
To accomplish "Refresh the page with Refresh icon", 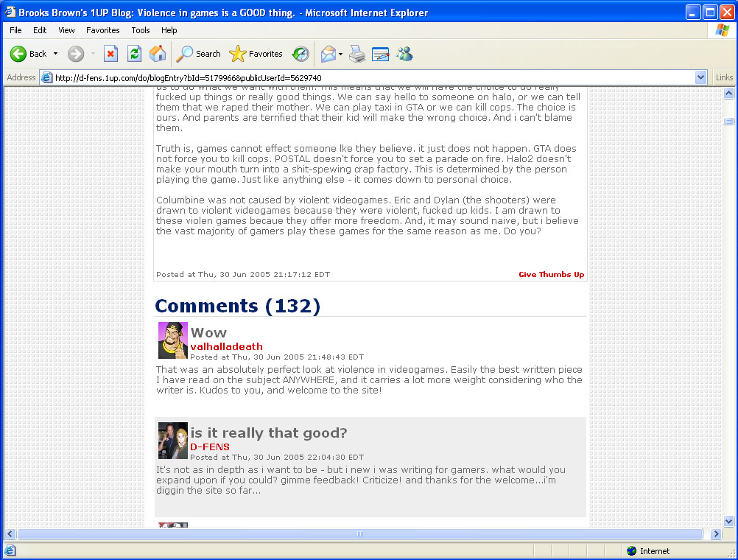I will 134,54.
